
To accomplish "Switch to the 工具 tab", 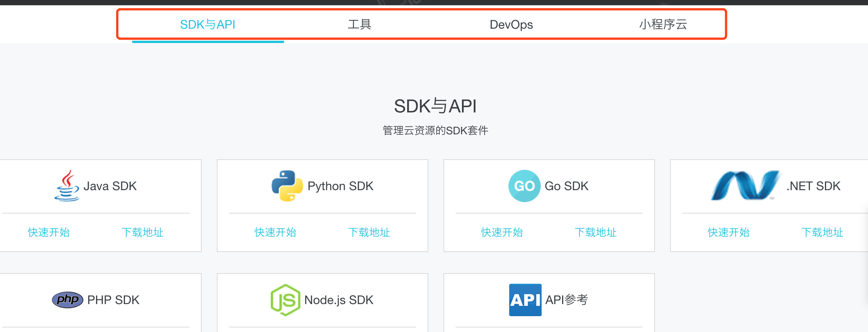I will click(x=360, y=25).
